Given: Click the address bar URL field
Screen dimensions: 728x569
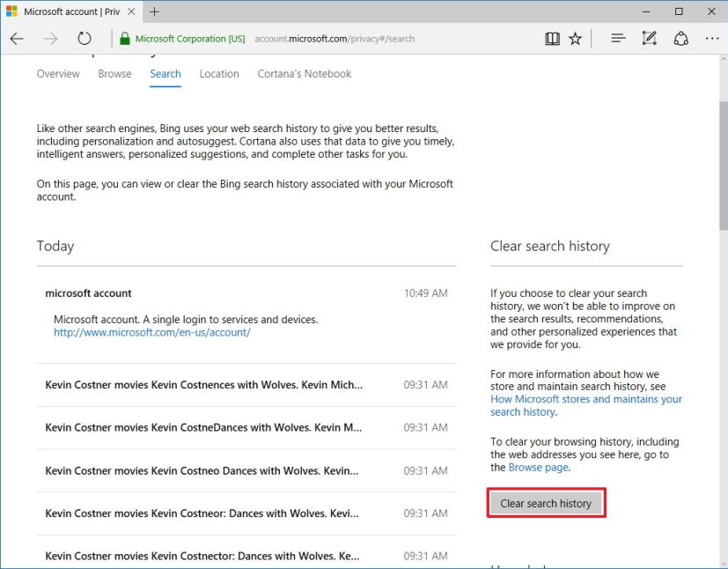Looking at the screenshot, I should [335, 39].
